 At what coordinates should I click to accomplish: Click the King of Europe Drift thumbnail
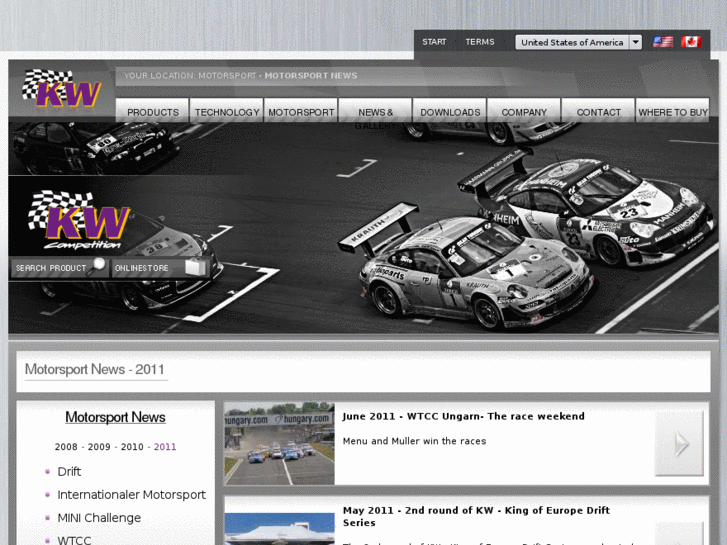279,528
